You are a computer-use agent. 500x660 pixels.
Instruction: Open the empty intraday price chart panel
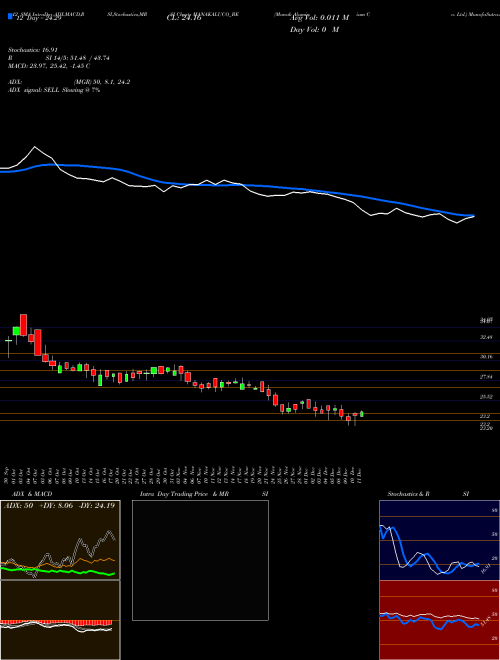[200, 560]
